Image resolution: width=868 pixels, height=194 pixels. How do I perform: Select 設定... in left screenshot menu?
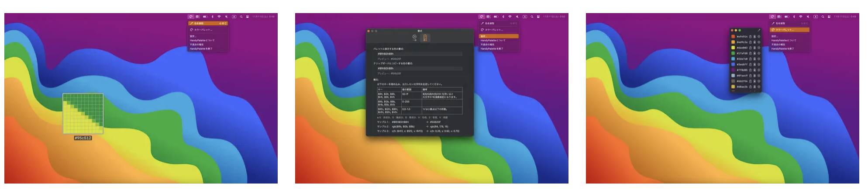[208, 36]
